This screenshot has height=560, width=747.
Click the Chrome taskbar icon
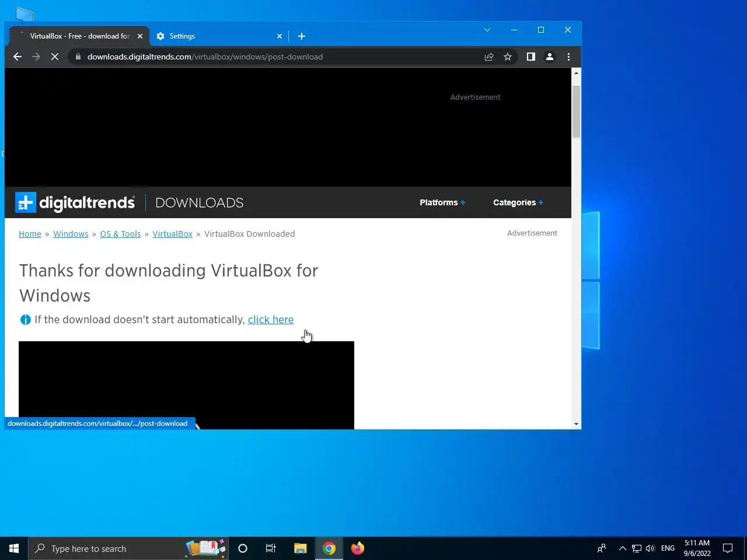click(x=329, y=548)
